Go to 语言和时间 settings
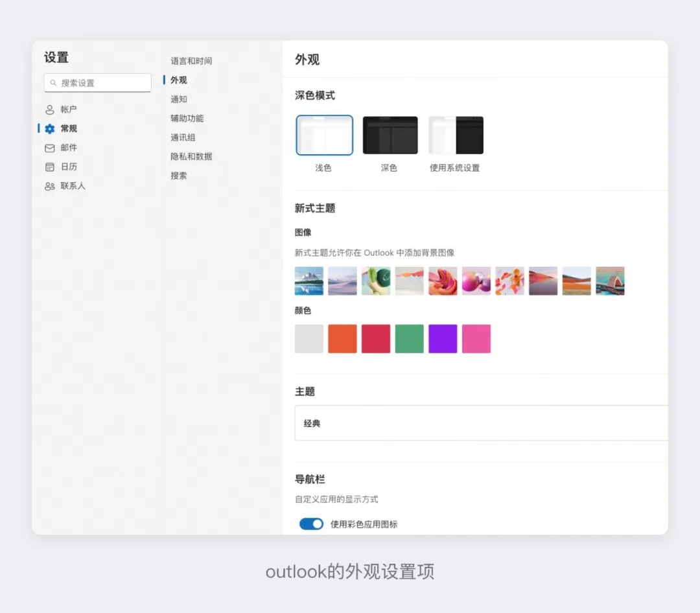Viewport: 700px width, 613px height. (191, 61)
